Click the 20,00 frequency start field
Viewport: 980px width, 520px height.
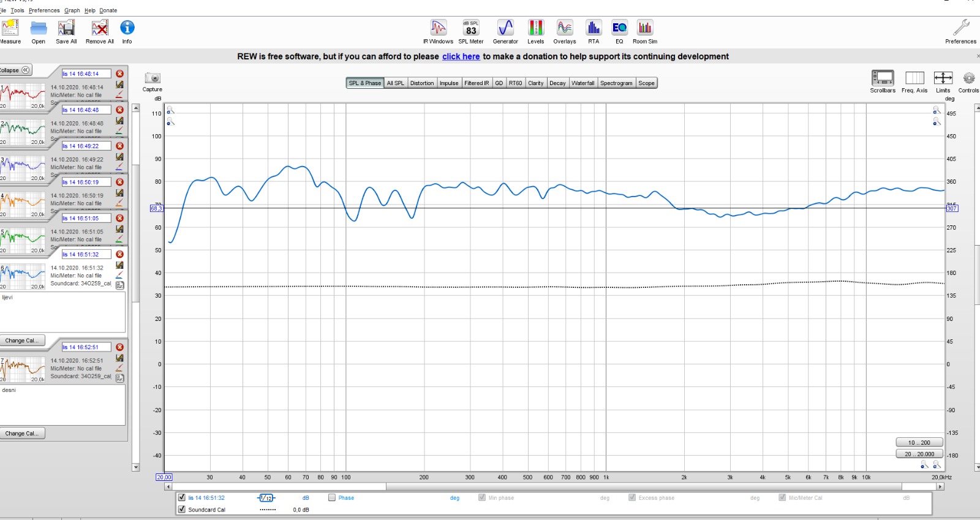164,477
